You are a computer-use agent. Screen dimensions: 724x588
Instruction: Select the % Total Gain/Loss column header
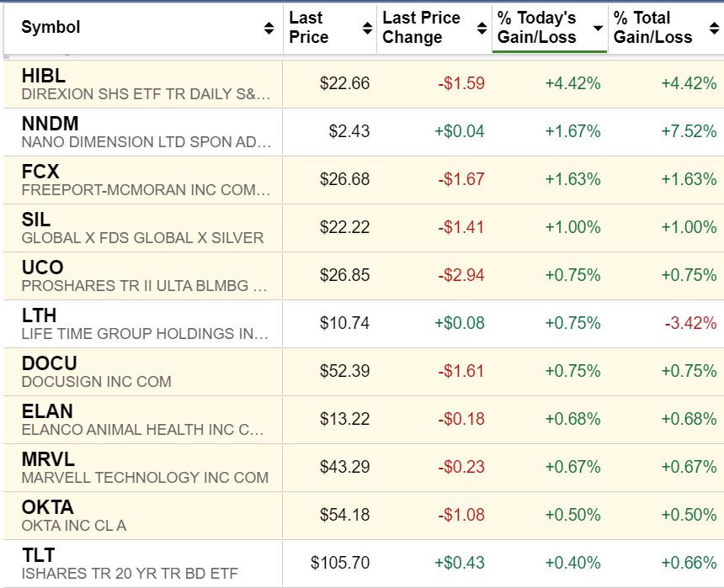(652, 27)
